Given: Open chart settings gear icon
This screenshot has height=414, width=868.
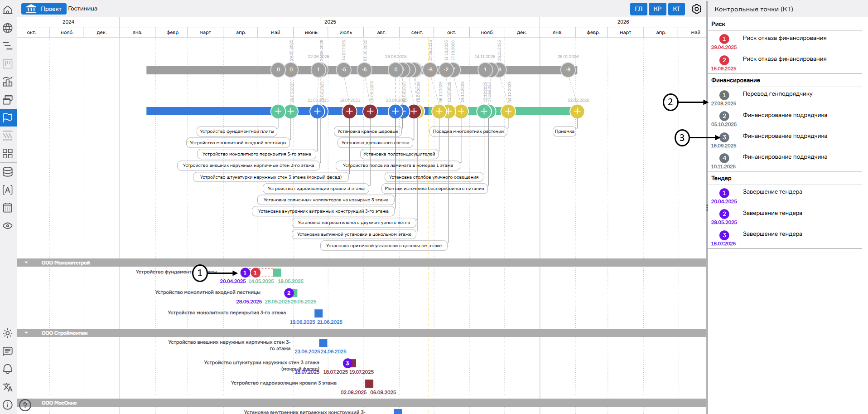Looking at the screenshot, I should click(697, 9).
